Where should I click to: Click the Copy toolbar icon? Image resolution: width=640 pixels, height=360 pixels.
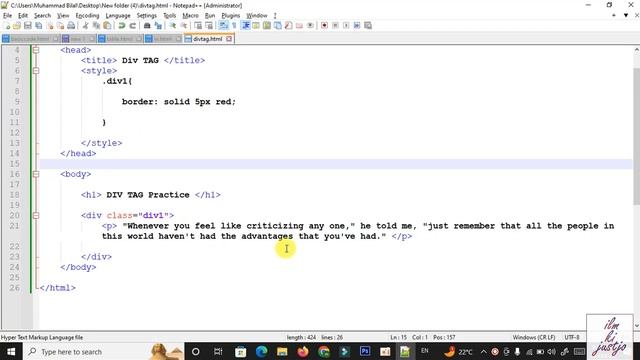(96, 26)
